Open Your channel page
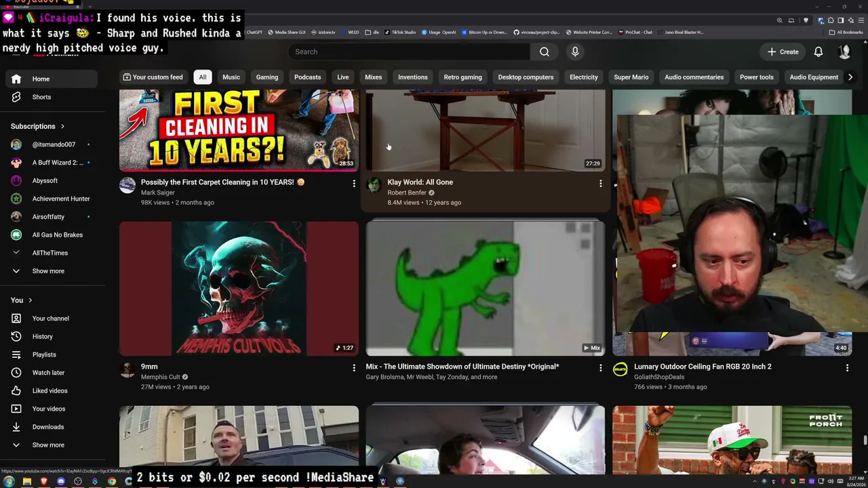Viewport: 868px width, 488px height. coord(52,319)
